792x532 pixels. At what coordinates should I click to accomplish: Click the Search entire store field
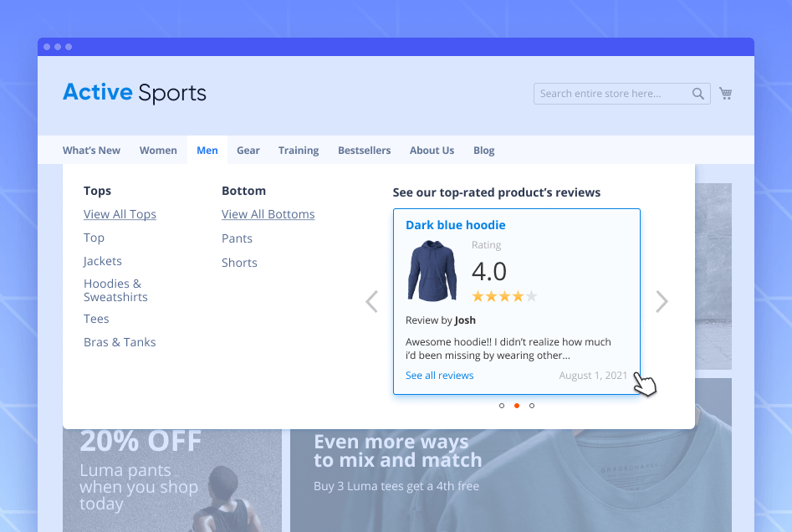point(611,94)
